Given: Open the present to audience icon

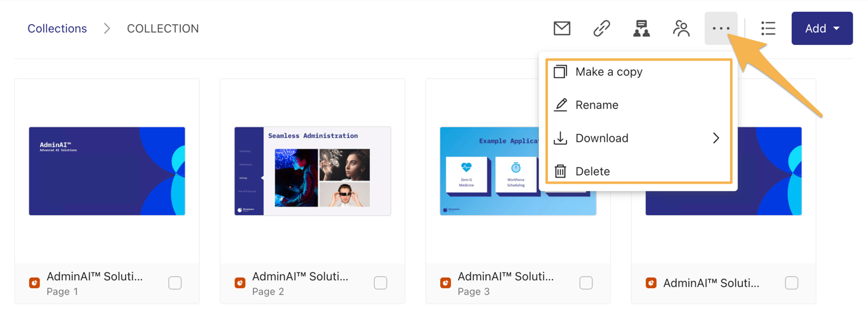Looking at the screenshot, I should coord(641,28).
